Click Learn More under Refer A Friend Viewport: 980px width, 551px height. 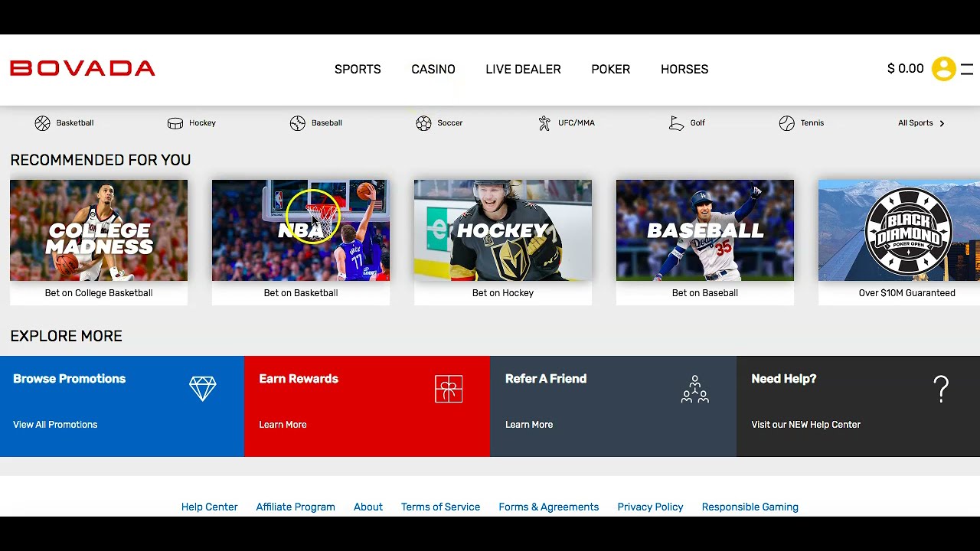[x=529, y=425]
